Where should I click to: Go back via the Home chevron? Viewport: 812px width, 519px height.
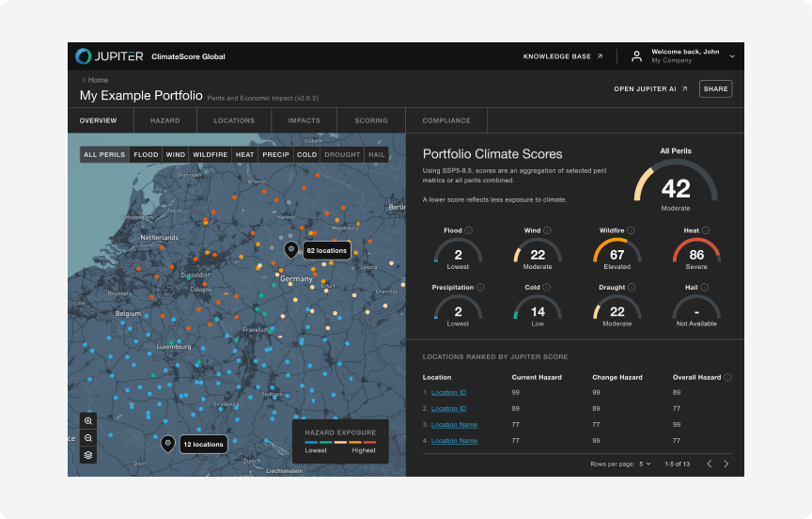pos(84,80)
